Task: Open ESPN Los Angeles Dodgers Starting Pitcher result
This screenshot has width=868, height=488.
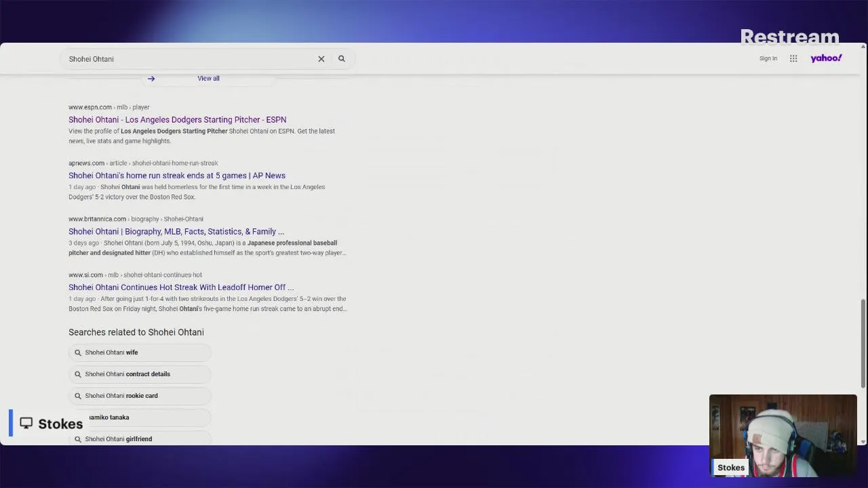Action: pyautogui.click(x=177, y=120)
